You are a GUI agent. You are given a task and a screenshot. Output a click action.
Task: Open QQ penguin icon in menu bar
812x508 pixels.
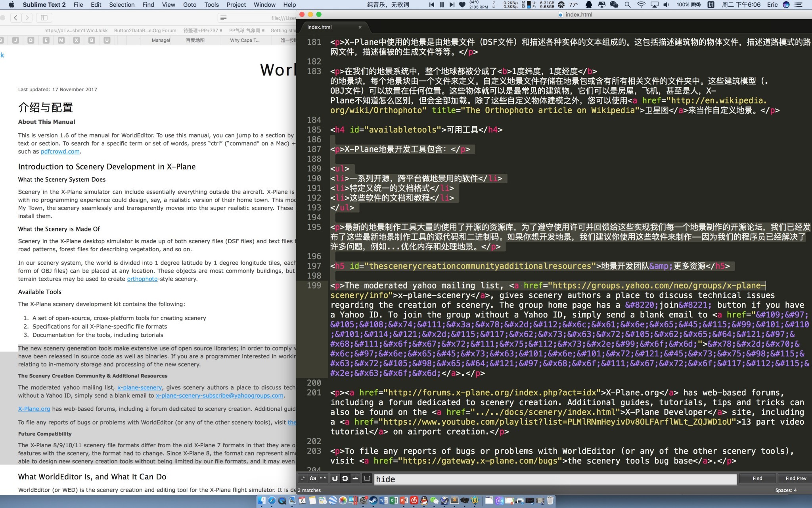pos(589,5)
